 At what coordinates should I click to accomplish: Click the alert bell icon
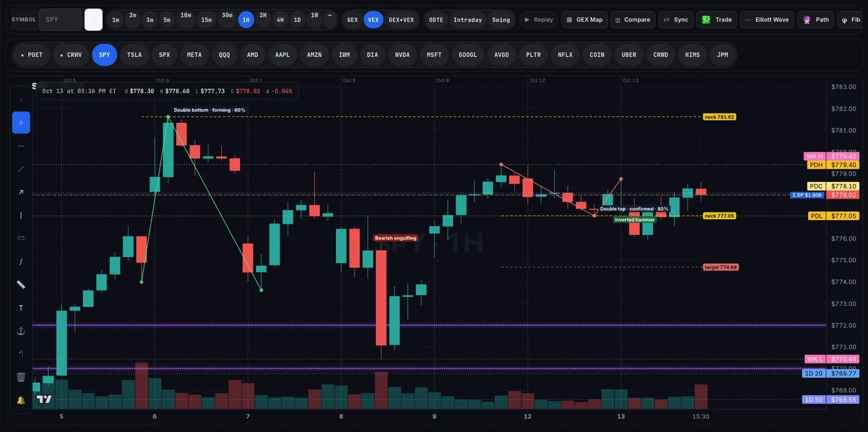(x=21, y=400)
